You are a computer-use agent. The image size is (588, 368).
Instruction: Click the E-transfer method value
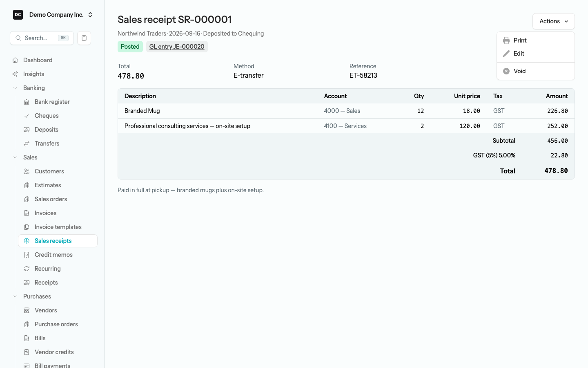pos(249,75)
